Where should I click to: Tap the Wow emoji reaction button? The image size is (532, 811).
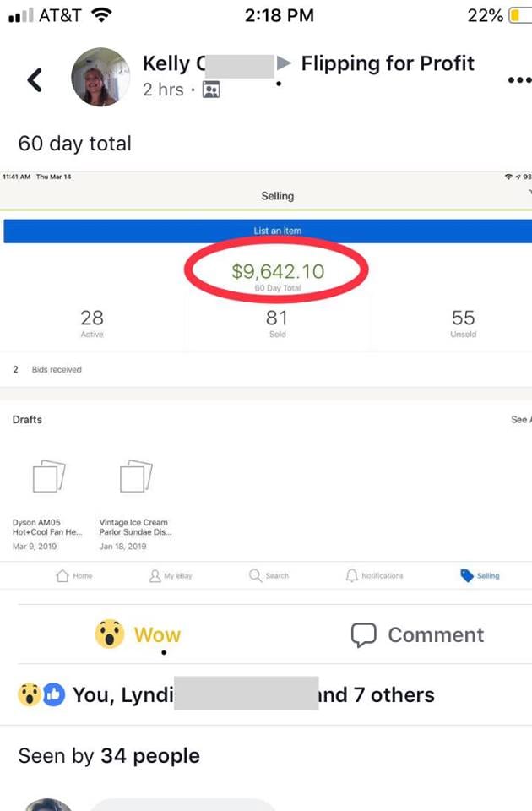pyautogui.click(x=110, y=634)
